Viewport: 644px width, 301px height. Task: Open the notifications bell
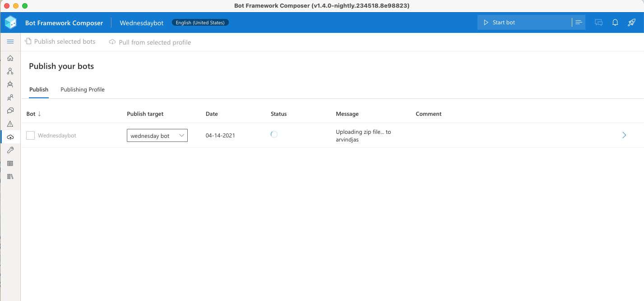click(x=615, y=22)
